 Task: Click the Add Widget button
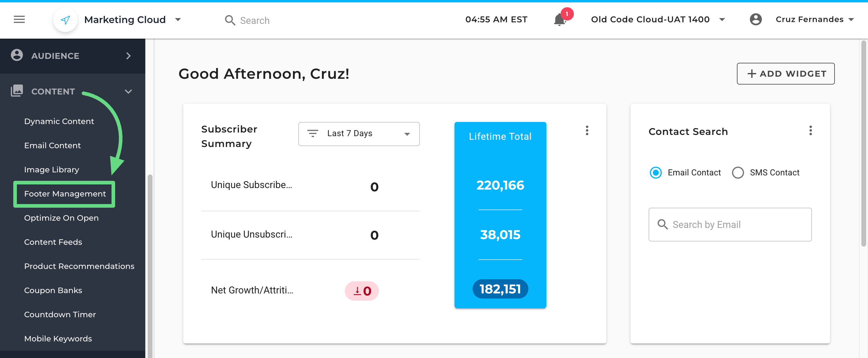[785, 74]
